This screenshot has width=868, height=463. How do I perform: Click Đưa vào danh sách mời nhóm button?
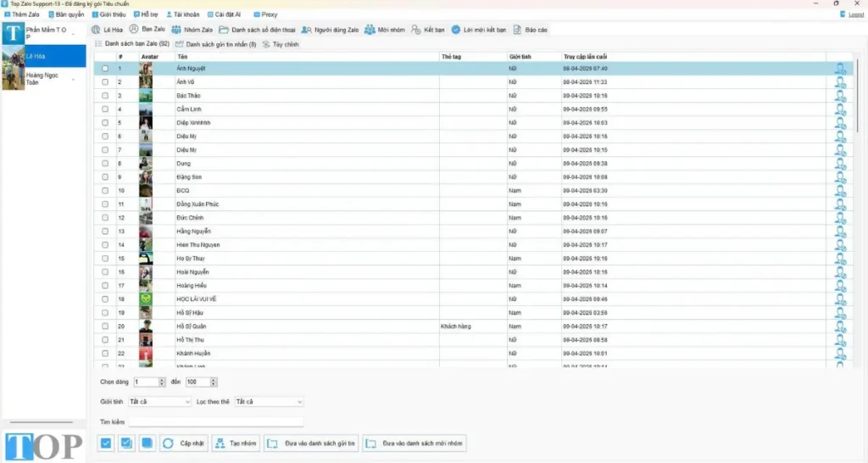click(414, 443)
